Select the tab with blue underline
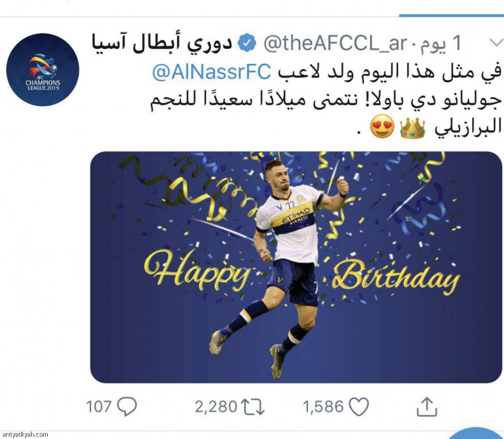The width and height of the screenshot is (504, 439). (451, 15)
